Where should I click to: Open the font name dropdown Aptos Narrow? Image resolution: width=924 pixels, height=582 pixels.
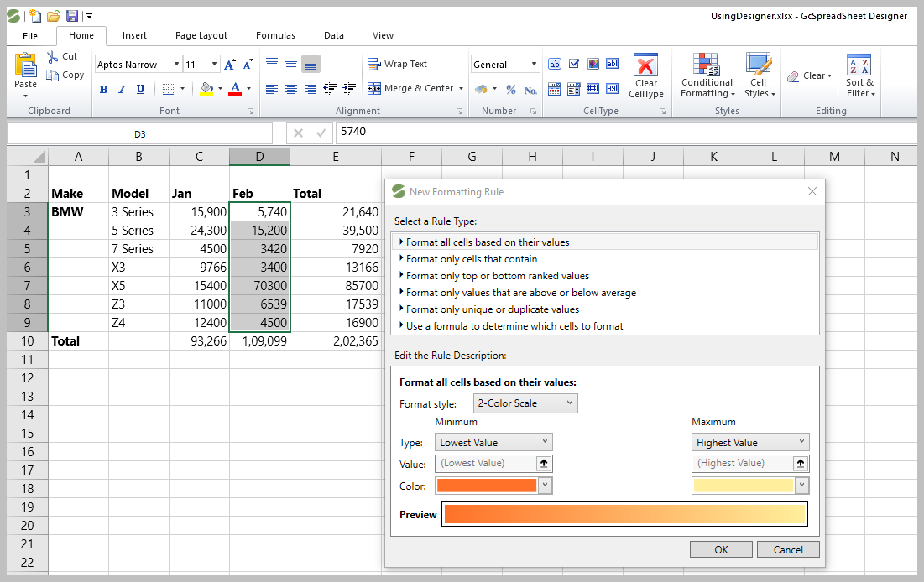(176, 65)
